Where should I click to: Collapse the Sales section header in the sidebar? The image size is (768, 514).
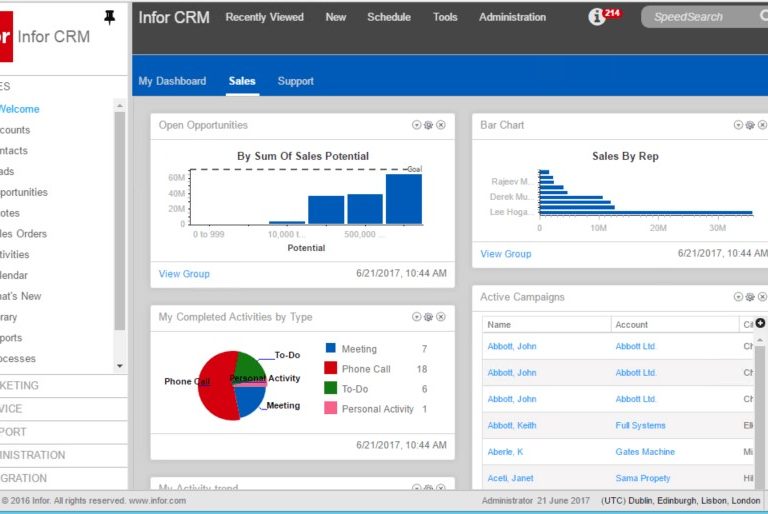click(64, 87)
